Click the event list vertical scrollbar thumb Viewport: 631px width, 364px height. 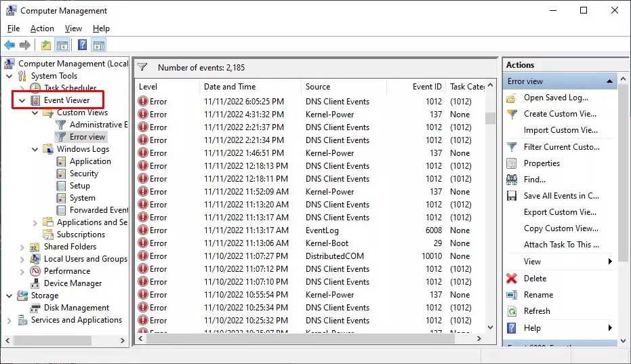490,118
